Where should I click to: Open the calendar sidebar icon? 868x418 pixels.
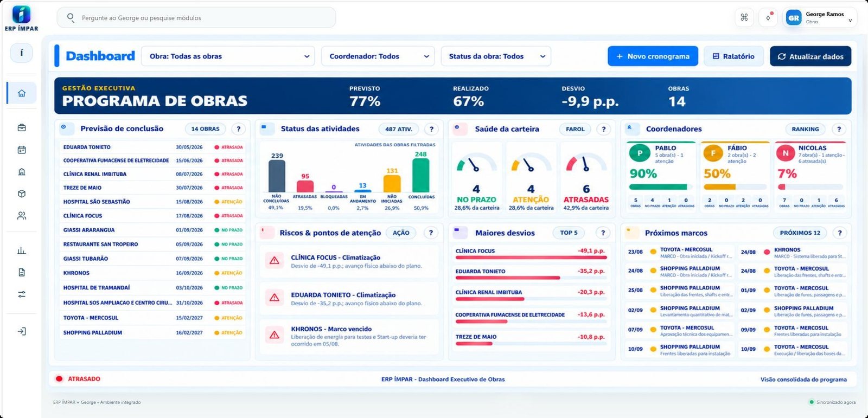click(x=22, y=150)
